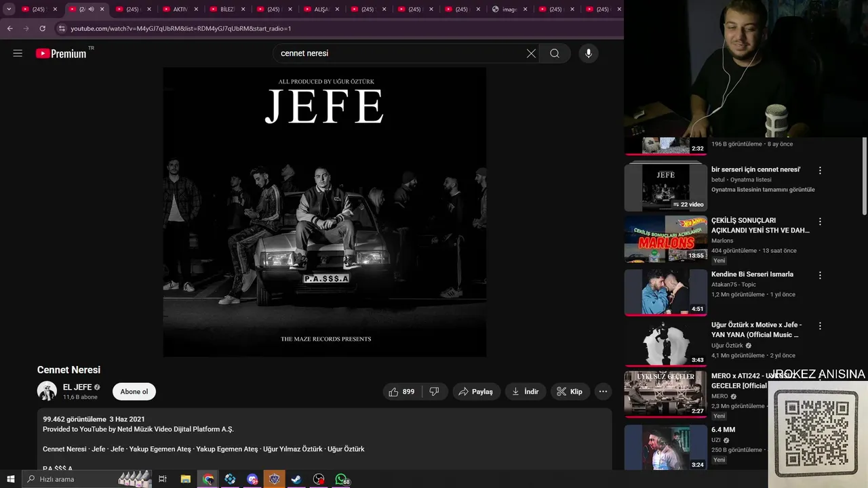The image size is (868, 488).
Task: Click '99.462 görüntüleme 3 Haz 2021' text
Action: pos(94,420)
